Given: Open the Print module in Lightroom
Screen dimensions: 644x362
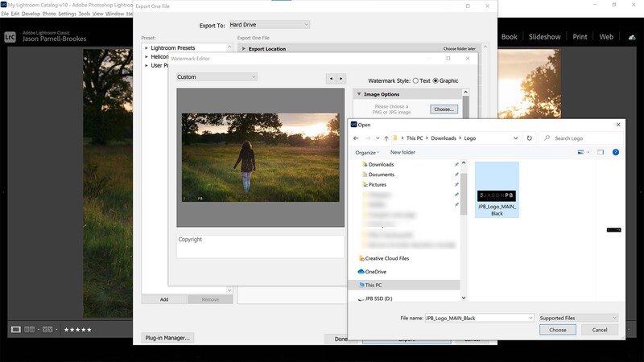Looking at the screenshot, I should tap(580, 36).
